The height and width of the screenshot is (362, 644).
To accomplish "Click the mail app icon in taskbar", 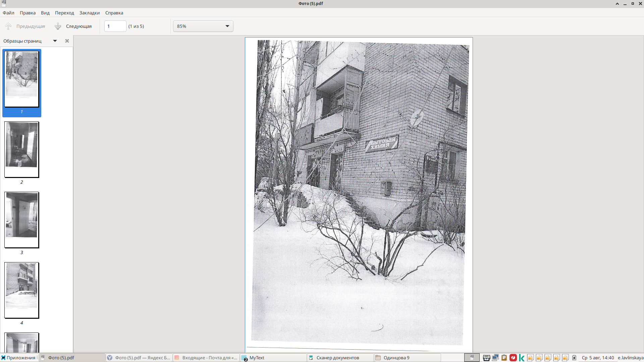I will pos(177,358).
